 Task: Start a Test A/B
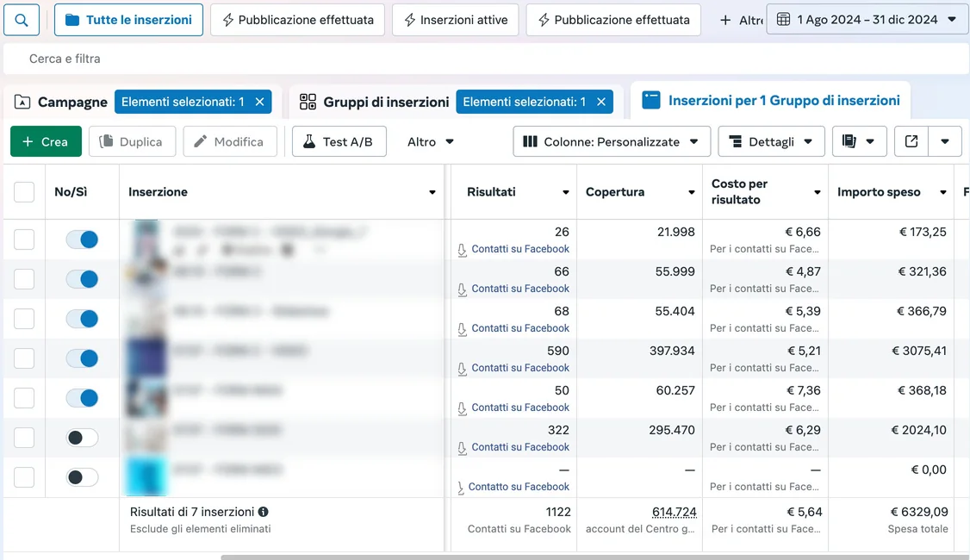[x=339, y=141]
